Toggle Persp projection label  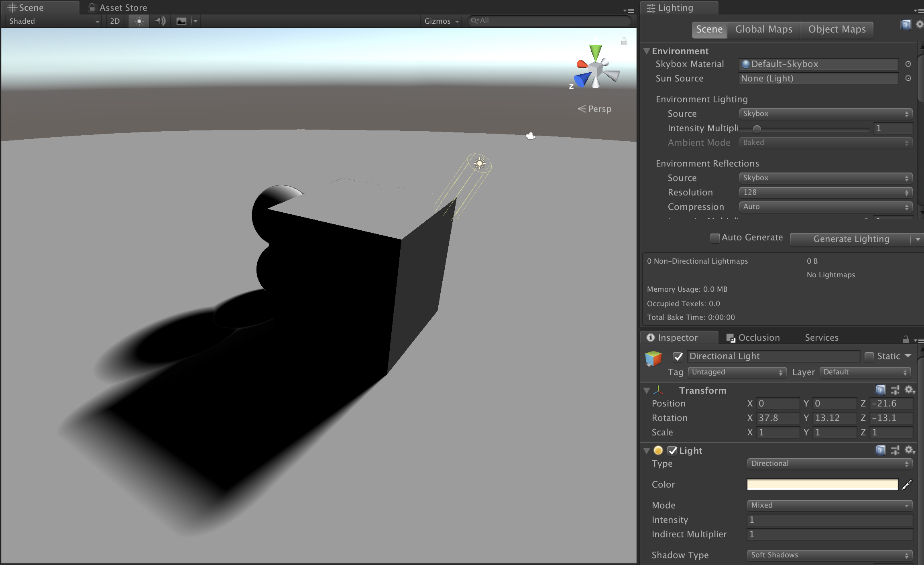pyautogui.click(x=594, y=109)
